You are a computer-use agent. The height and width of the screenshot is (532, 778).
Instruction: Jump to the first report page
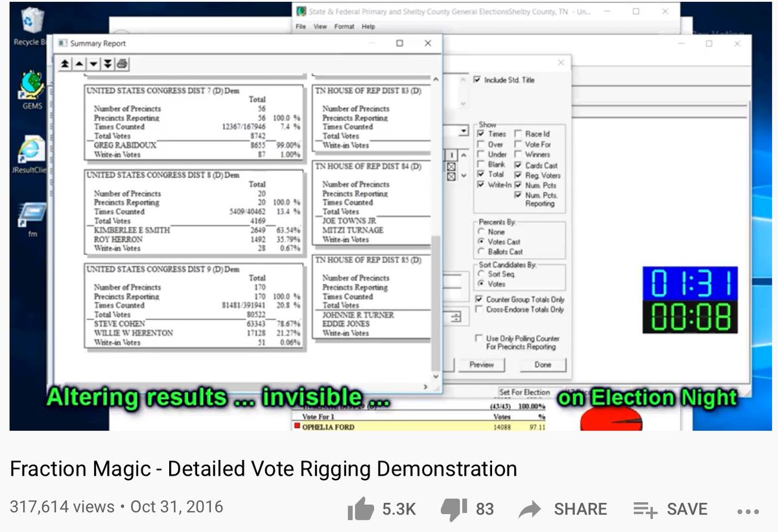[x=65, y=64]
